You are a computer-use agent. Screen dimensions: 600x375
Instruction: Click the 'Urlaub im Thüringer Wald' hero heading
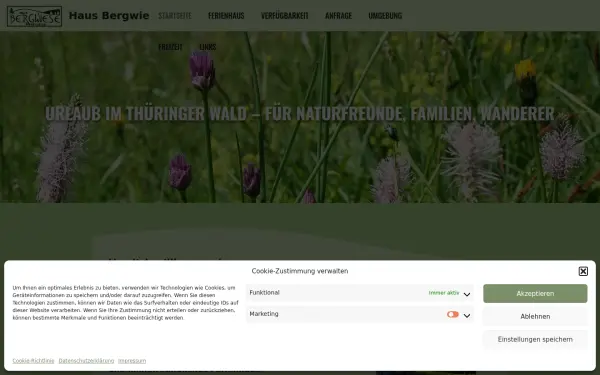click(x=300, y=113)
